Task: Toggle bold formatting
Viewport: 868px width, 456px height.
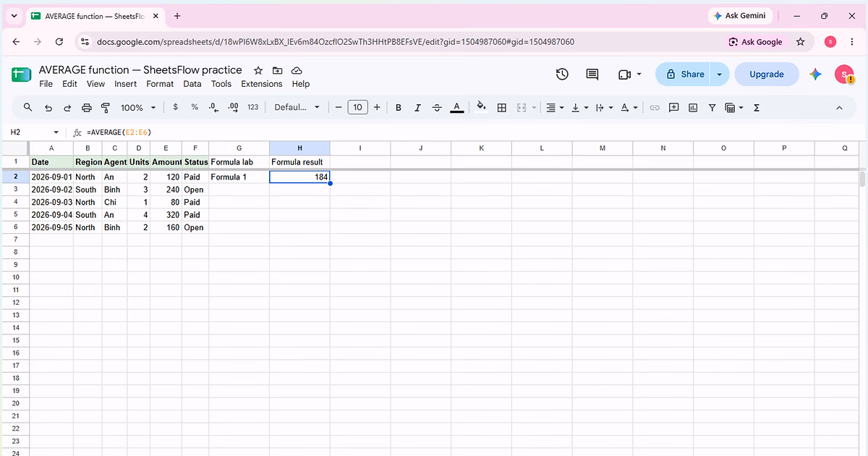Action: 399,107
